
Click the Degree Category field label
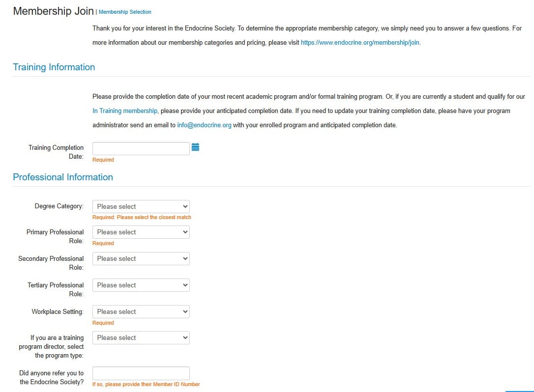pos(59,206)
